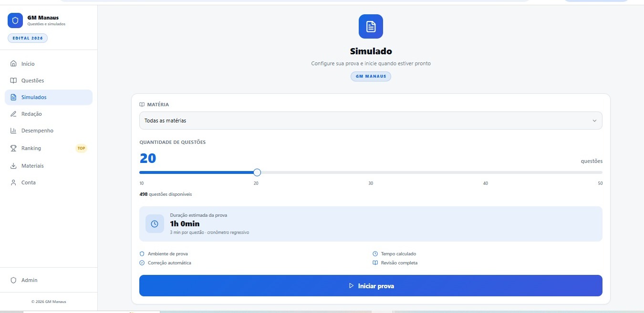
Task: Click the person icon for Conta
Action: point(14,182)
